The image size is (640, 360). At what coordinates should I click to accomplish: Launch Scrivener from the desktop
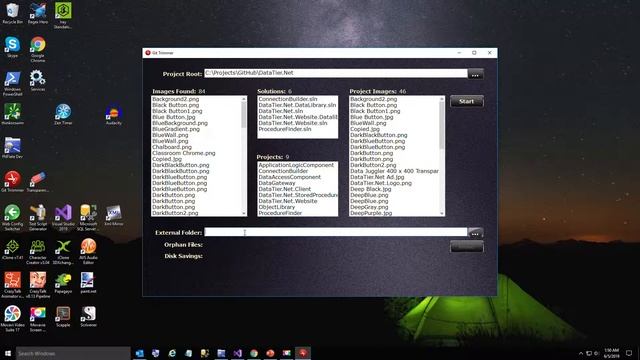coord(88,316)
